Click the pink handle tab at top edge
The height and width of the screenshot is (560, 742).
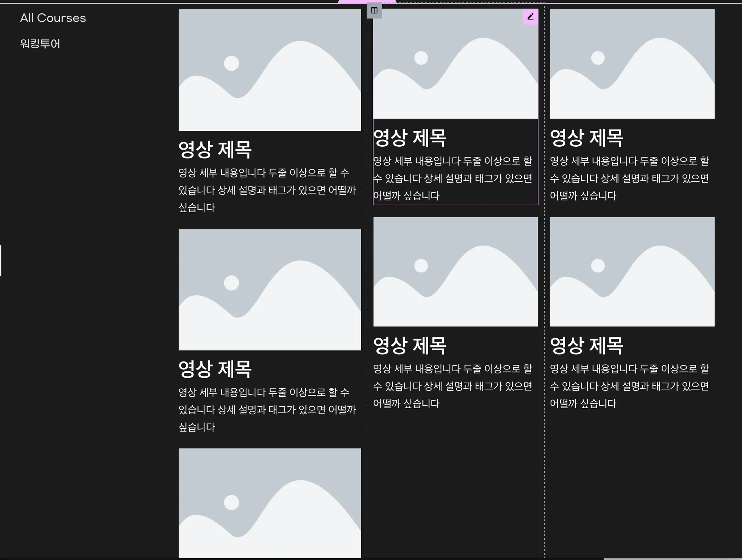[367, 1]
